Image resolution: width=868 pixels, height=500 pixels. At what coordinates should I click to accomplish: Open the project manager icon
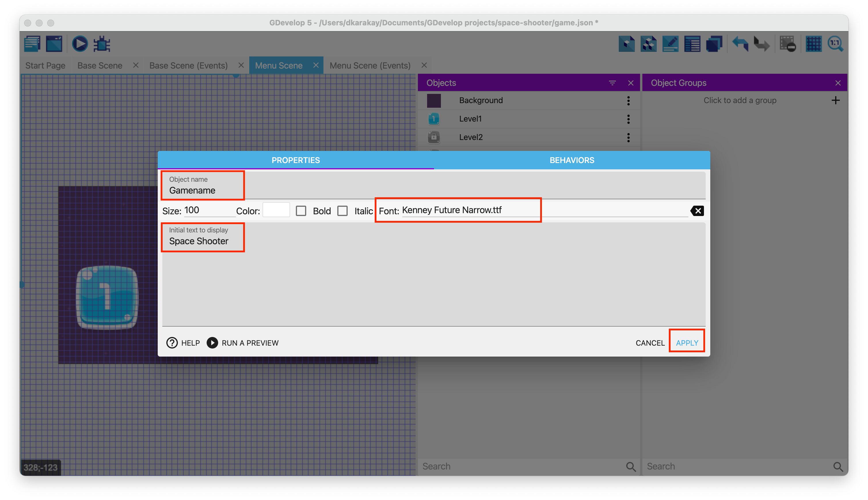click(x=32, y=44)
